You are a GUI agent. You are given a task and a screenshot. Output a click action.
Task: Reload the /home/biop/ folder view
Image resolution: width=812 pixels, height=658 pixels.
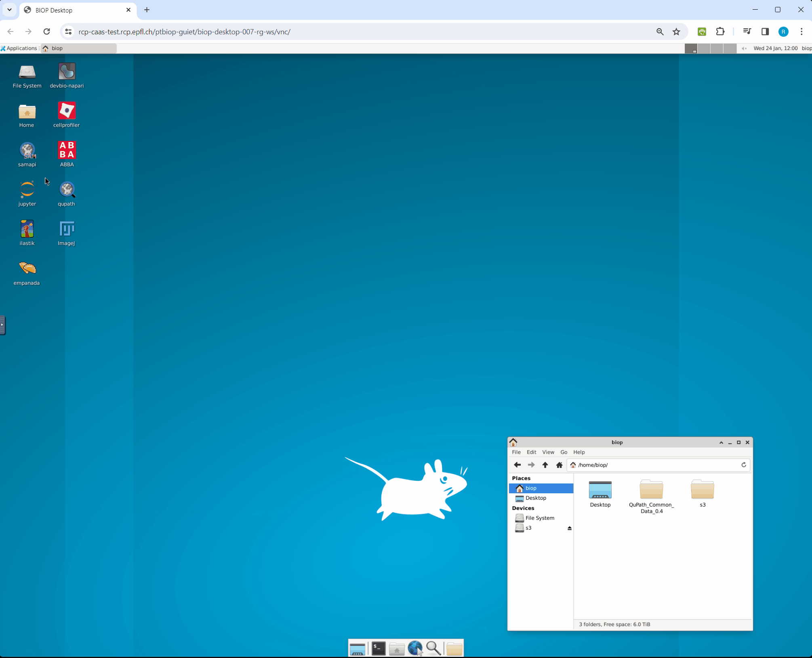coord(743,465)
